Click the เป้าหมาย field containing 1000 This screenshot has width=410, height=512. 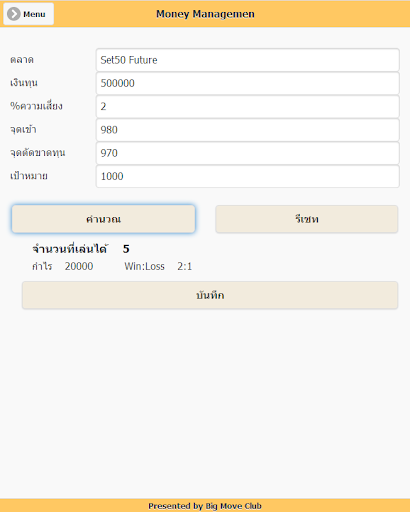(248, 176)
